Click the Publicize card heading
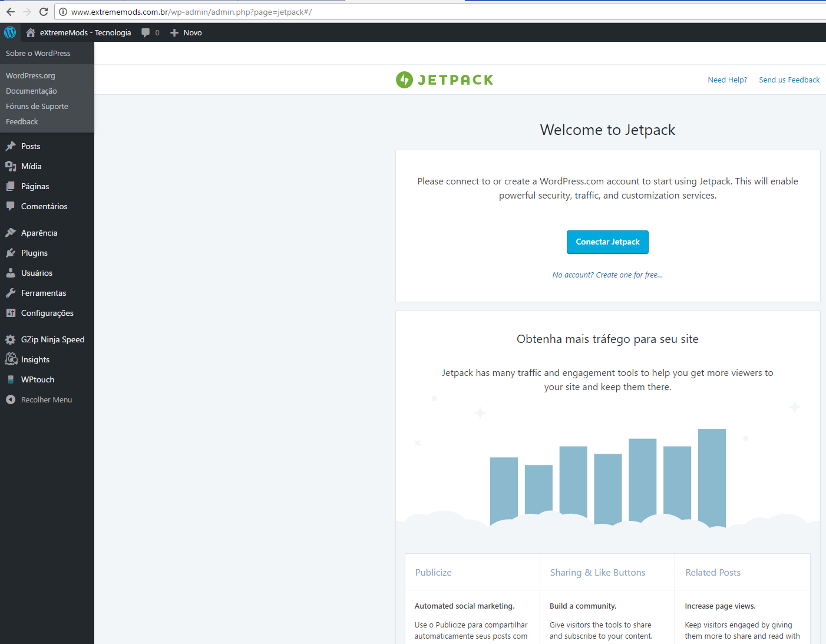826x644 pixels. pos(433,572)
